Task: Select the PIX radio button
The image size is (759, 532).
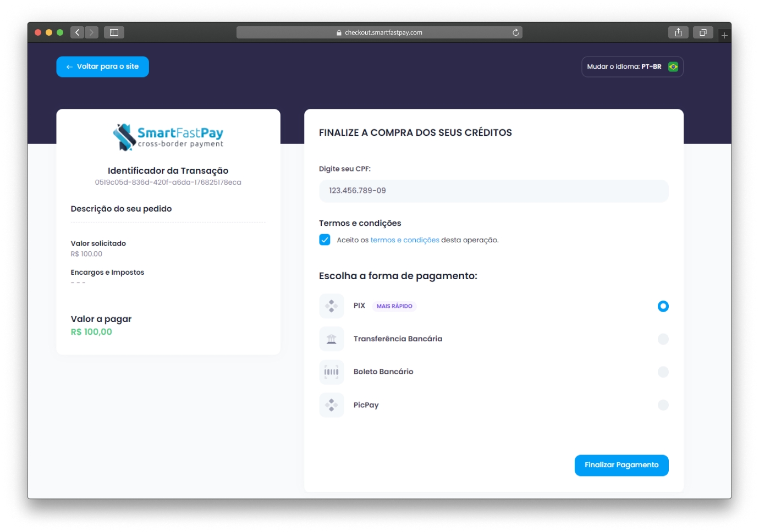Action: coord(663,306)
